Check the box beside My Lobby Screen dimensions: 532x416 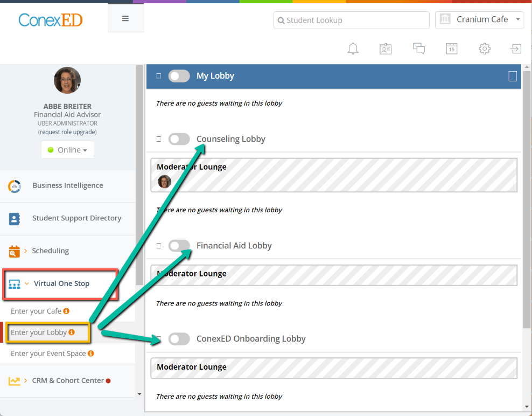[158, 76]
